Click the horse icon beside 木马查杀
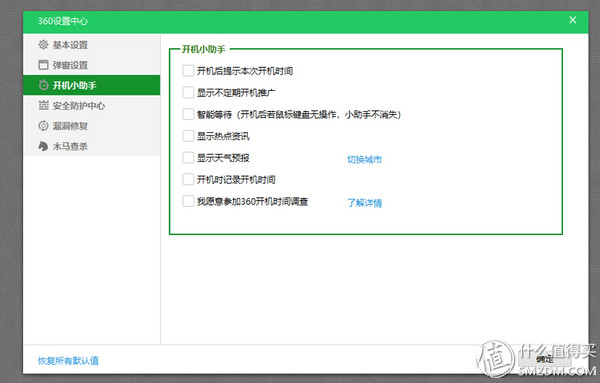 point(43,146)
